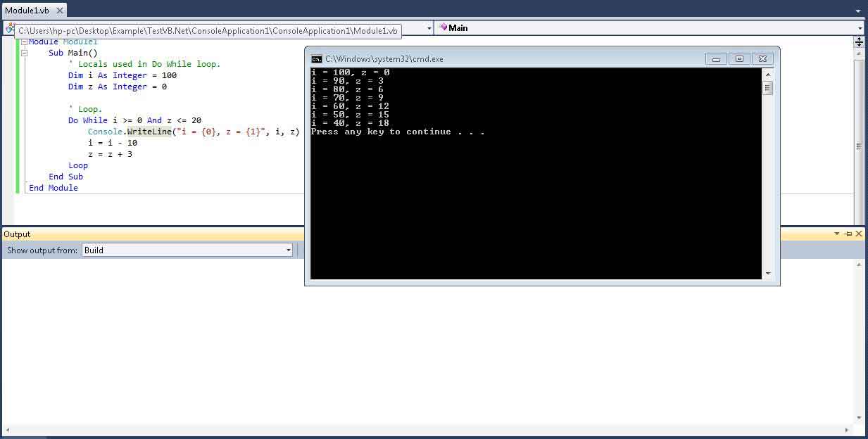Screen dimensions: 868x439
Task: Open the active documents list arrow
Action: coord(858,11)
